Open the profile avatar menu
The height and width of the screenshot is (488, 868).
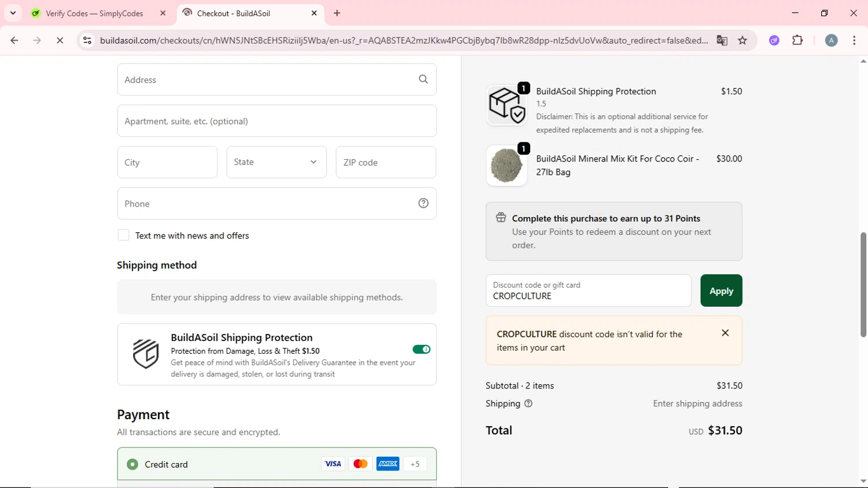831,41
